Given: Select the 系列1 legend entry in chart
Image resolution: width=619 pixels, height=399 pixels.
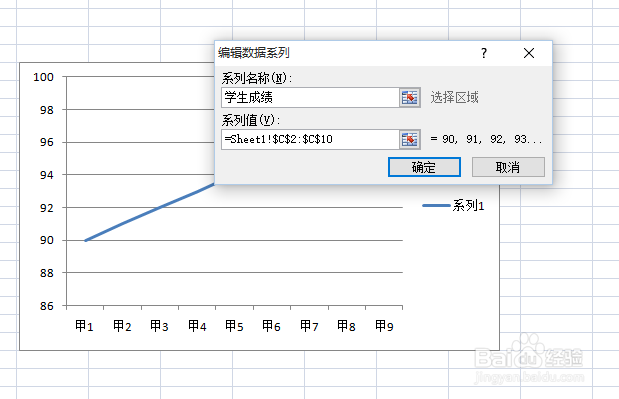Looking at the screenshot, I should click(453, 206).
